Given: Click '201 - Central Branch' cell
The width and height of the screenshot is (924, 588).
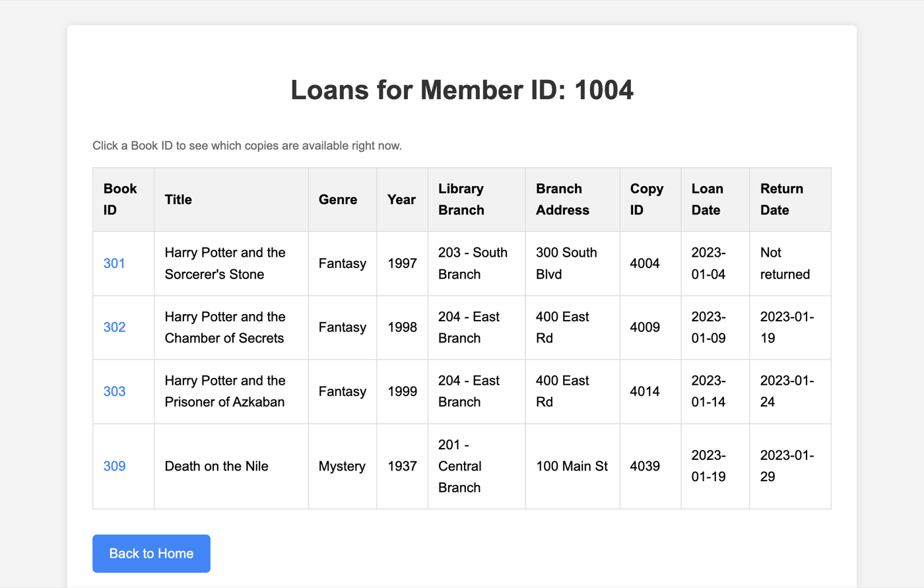Looking at the screenshot, I should [x=477, y=466].
